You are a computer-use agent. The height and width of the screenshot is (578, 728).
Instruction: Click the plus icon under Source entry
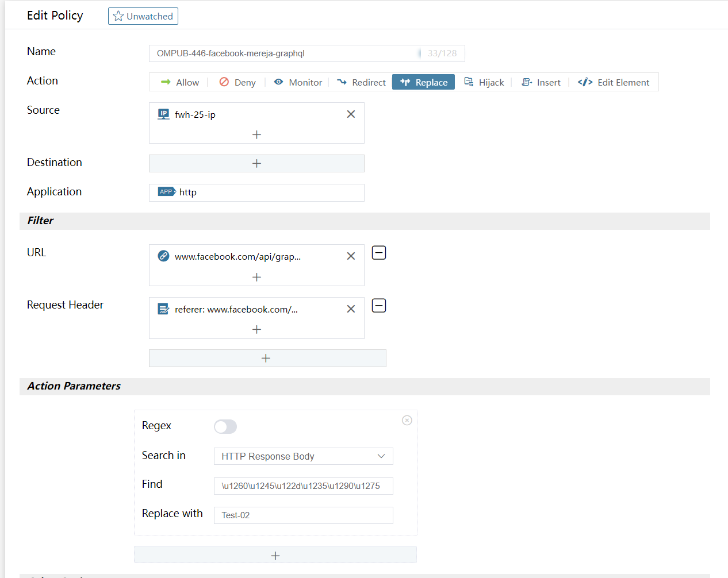[x=256, y=134]
